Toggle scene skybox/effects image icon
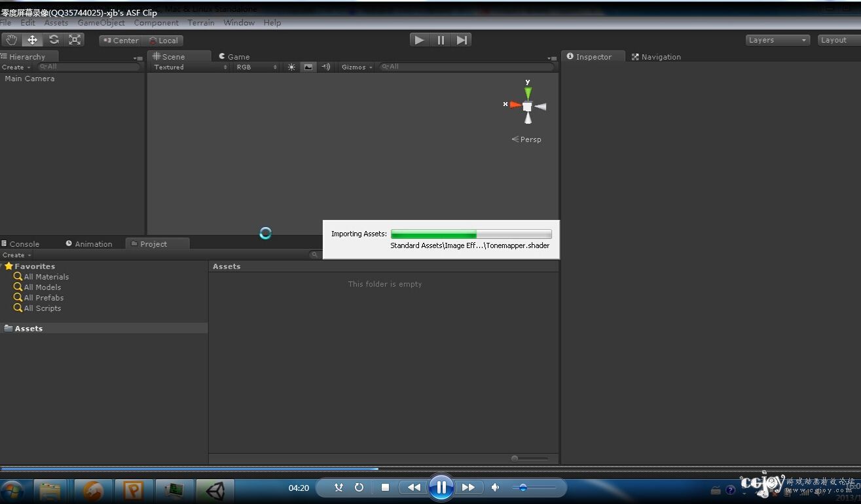The width and height of the screenshot is (861, 504). pyautogui.click(x=308, y=67)
